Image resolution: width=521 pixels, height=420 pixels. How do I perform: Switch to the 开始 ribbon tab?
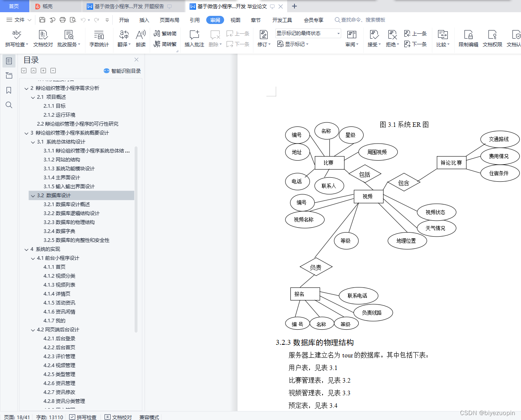point(124,20)
